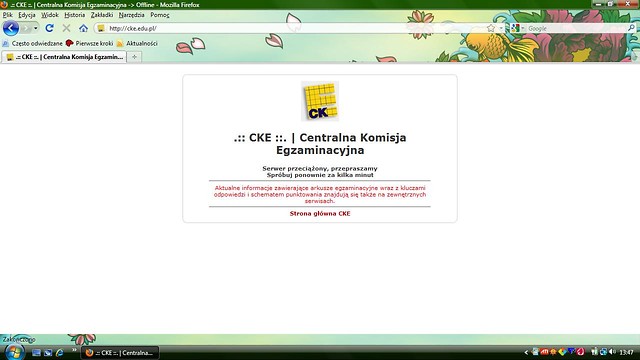Click the Zakończono status bar text
The height and width of the screenshot is (360, 640).
coord(19,339)
